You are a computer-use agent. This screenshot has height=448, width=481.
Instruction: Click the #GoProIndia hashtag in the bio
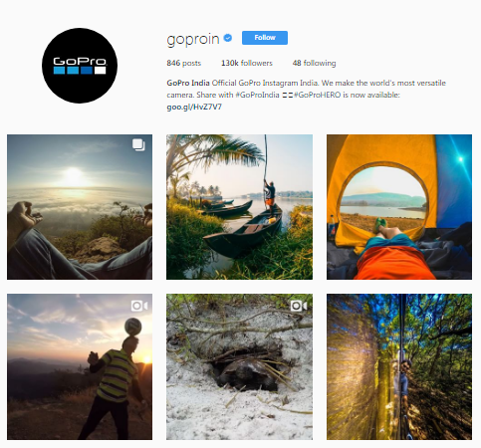257,95
